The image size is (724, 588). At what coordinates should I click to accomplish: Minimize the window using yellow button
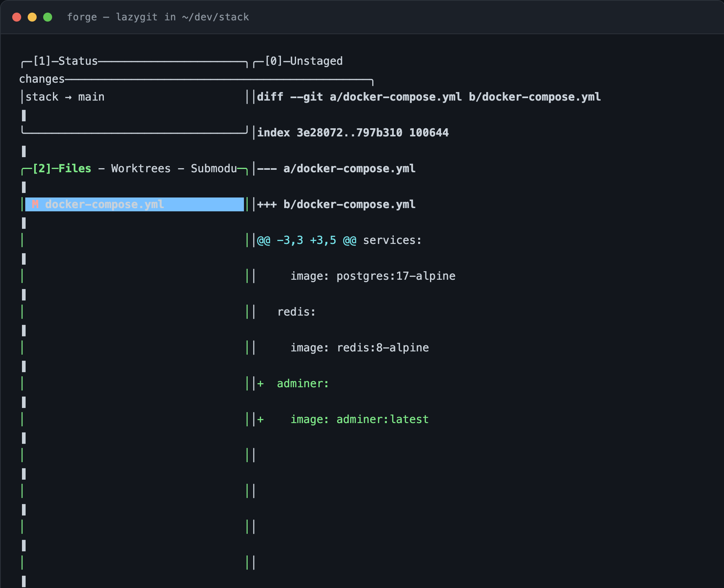click(x=32, y=17)
